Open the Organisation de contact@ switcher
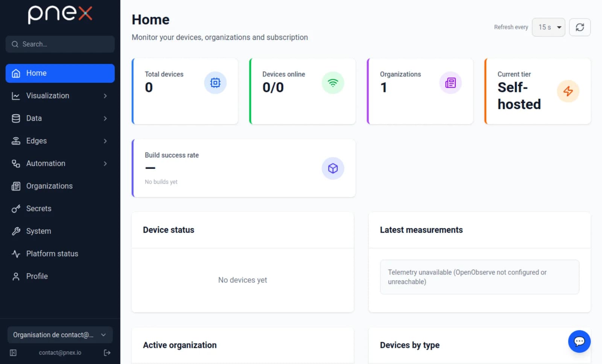This screenshot has height=364, width=602. point(60,335)
